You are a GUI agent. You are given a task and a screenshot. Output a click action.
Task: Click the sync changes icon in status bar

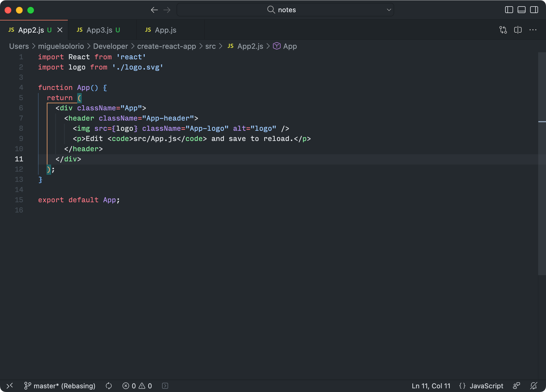(109, 386)
